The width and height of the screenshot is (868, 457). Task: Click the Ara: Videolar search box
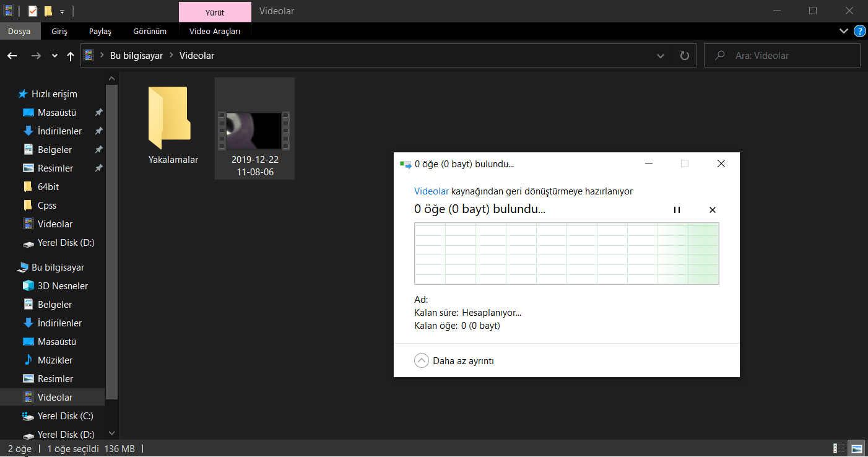(x=783, y=55)
